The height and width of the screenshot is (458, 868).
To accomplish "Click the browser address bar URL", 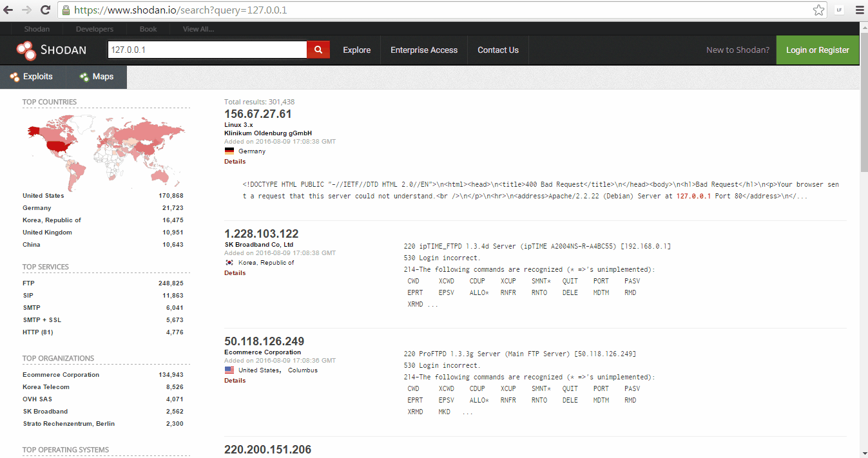I will coord(180,10).
